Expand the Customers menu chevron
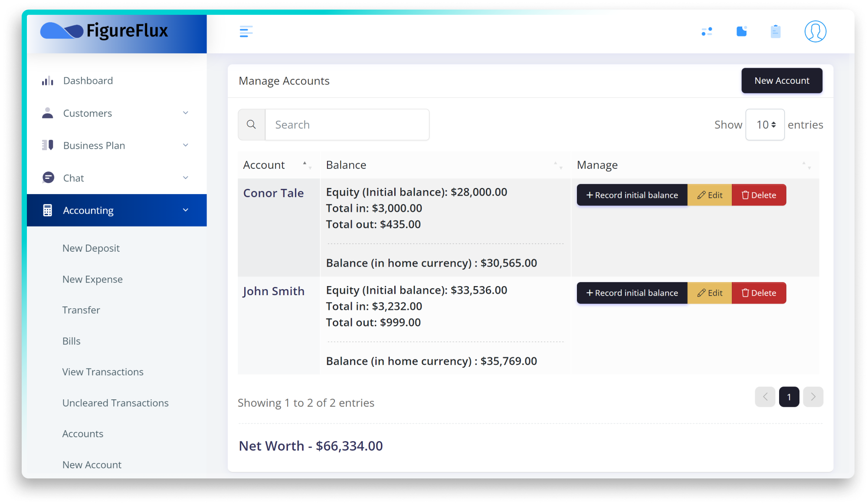The image size is (868, 504). pyautogui.click(x=185, y=113)
